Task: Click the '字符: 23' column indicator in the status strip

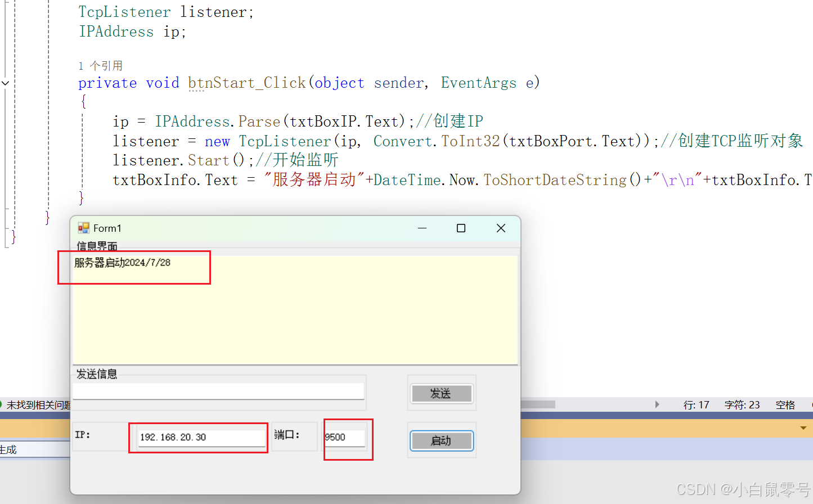Action: point(742,405)
